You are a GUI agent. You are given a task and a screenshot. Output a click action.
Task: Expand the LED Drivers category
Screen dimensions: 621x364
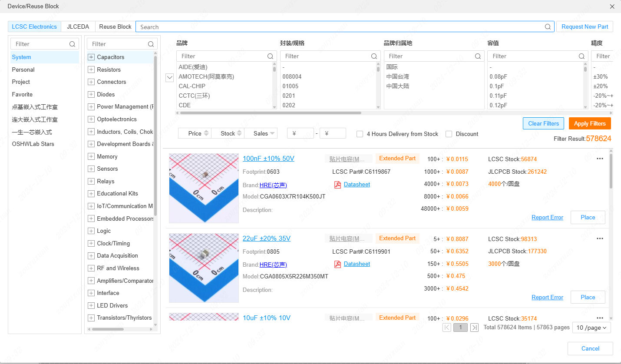coord(91,305)
